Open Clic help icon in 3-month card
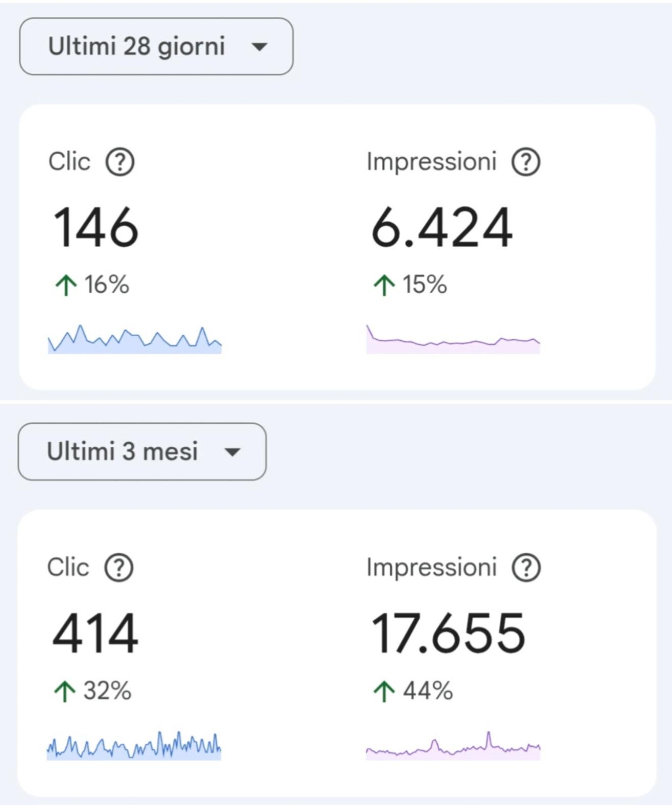Viewport: 672px width, 805px height. click(119, 567)
